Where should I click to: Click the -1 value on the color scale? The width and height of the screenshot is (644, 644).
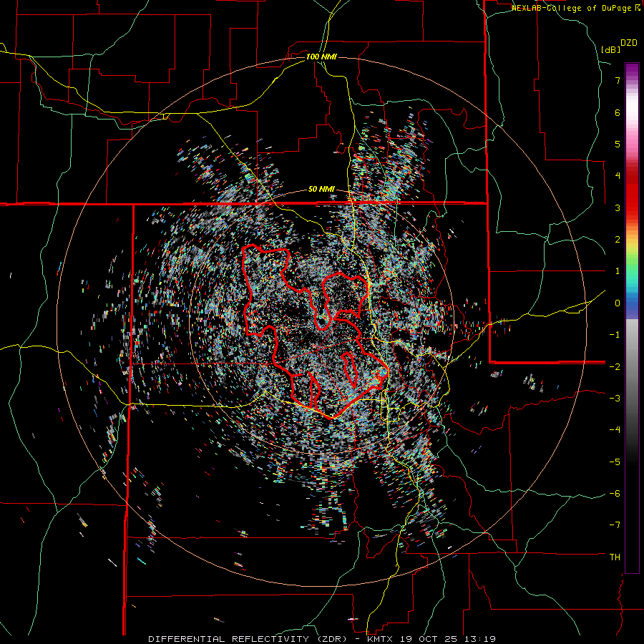tap(615, 335)
